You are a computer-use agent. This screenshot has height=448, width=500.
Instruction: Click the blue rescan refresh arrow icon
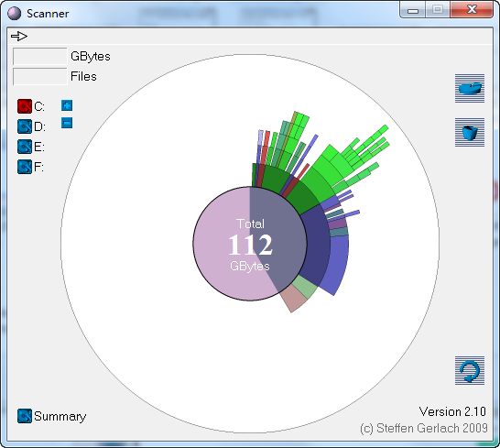pyautogui.click(x=470, y=370)
